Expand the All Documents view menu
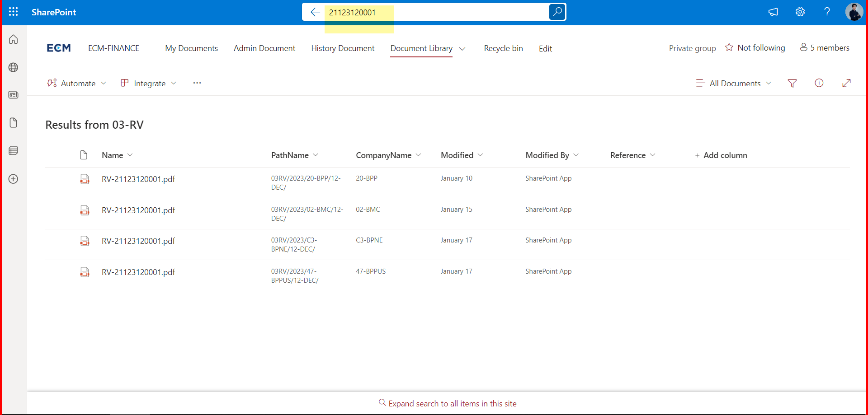Image resolution: width=868 pixels, height=415 pixels. tap(733, 83)
